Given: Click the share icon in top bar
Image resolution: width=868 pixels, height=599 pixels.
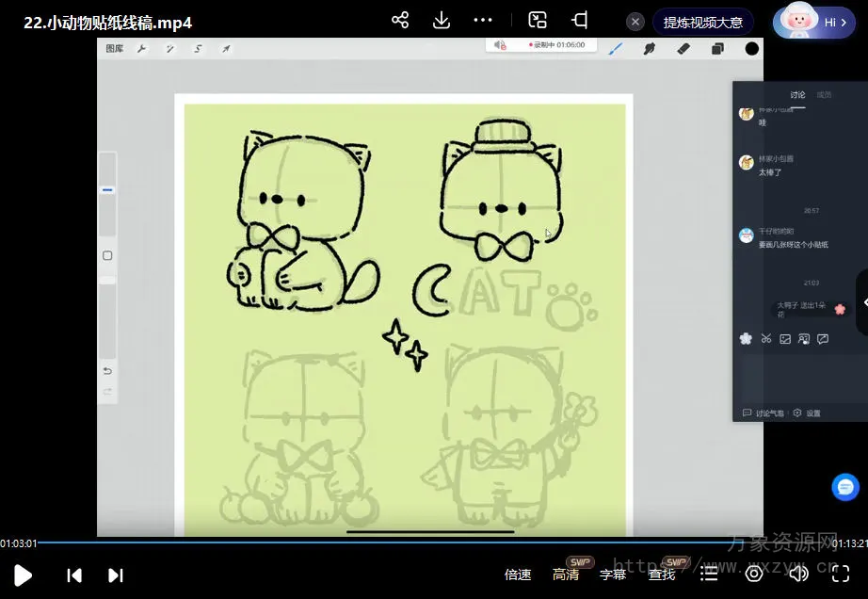Looking at the screenshot, I should 400,20.
